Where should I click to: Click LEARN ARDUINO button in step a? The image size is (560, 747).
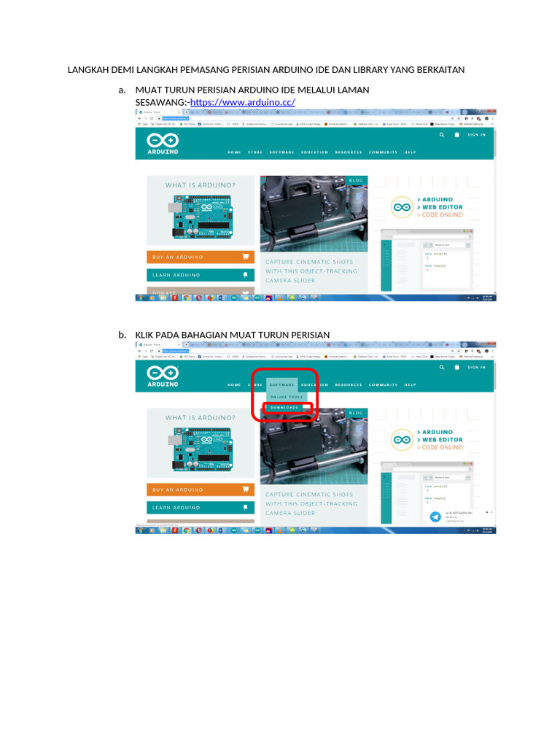201,275
